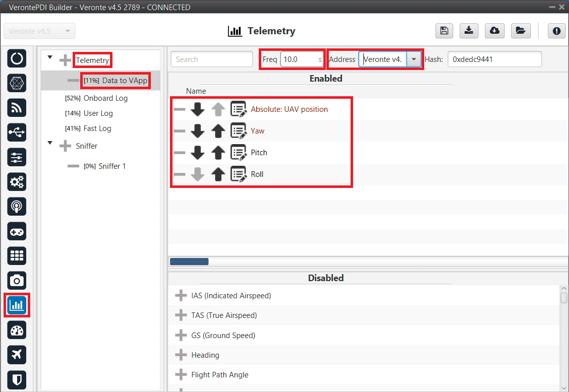Remove Absolute: UAV position from enabled list
Image resolution: width=569 pixels, height=392 pixels.
[180, 109]
